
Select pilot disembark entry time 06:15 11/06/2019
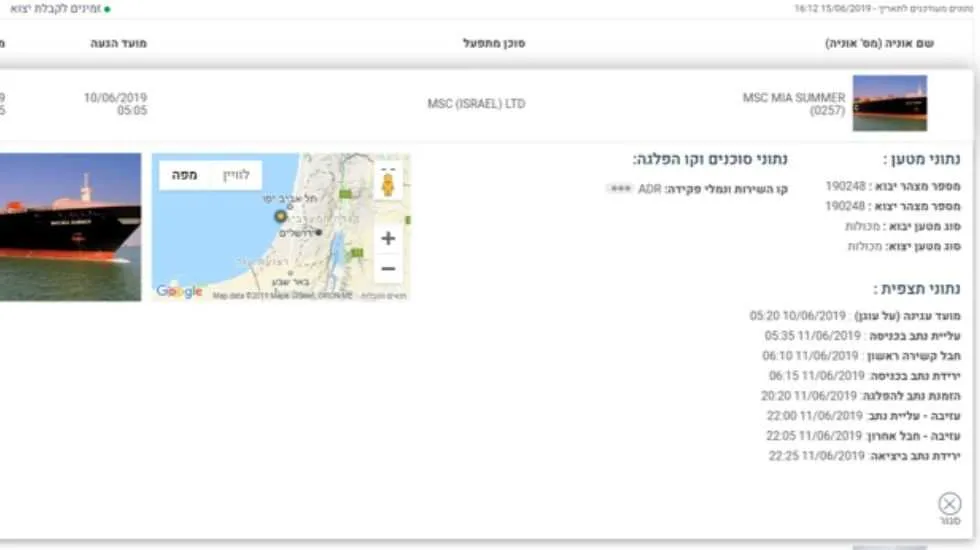coord(816,376)
